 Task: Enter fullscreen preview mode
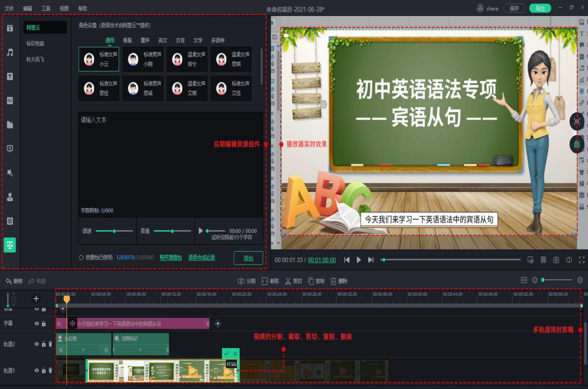coord(581,260)
